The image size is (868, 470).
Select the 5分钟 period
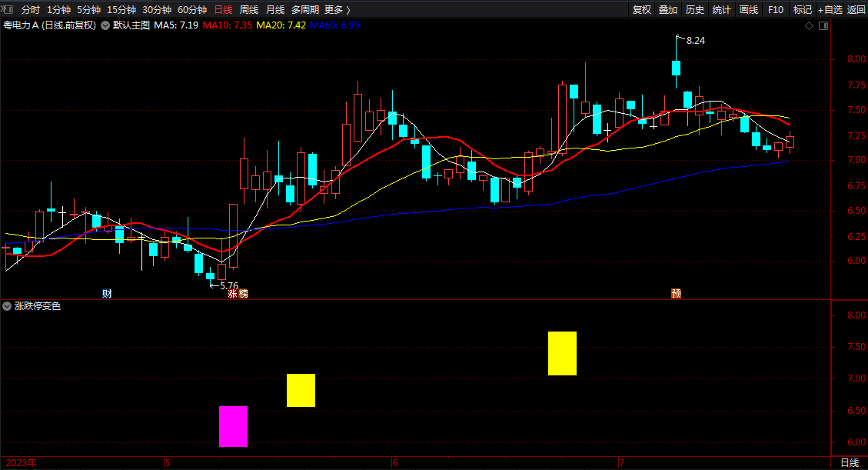click(x=88, y=9)
